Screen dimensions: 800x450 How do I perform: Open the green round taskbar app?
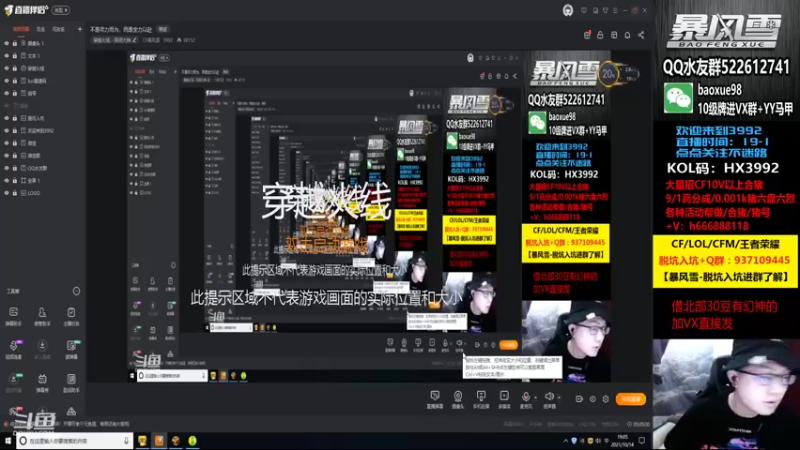pos(192,441)
